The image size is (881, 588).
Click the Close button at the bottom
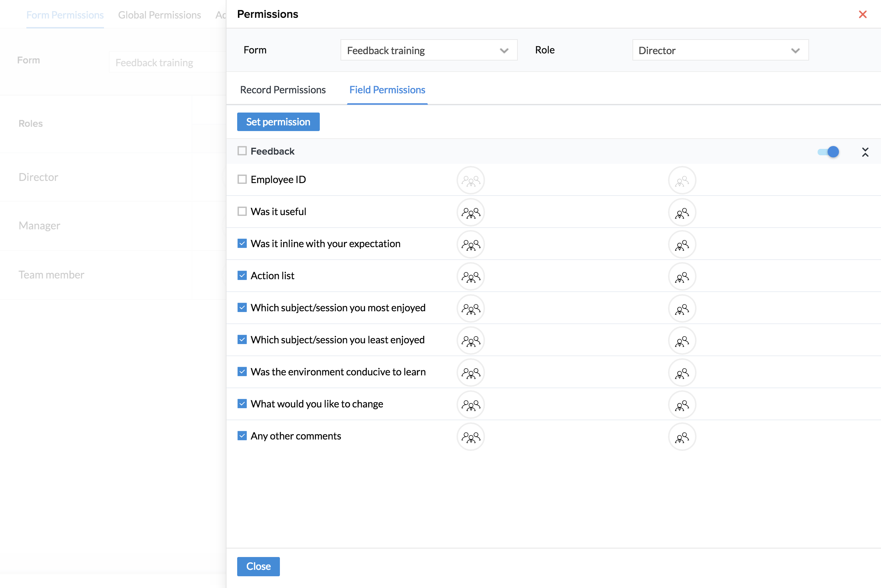[x=258, y=566]
